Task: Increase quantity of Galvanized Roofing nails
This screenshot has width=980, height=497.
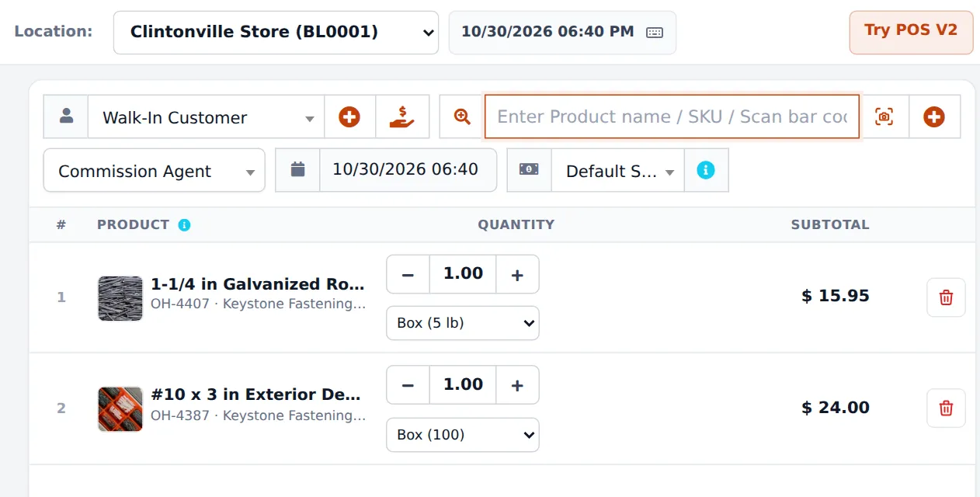Action: point(517,274)
